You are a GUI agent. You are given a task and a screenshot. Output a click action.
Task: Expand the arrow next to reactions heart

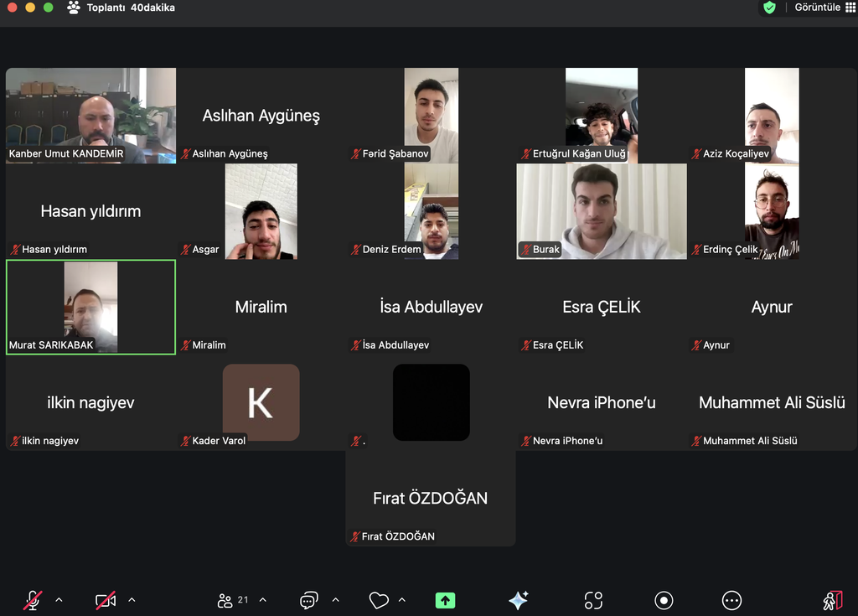coord(402,600)
